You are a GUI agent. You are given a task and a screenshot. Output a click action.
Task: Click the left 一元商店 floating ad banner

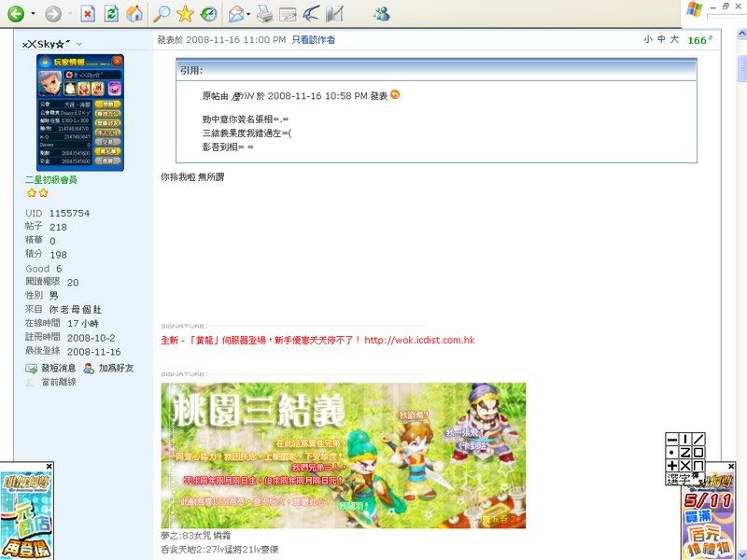click(26, 515)
